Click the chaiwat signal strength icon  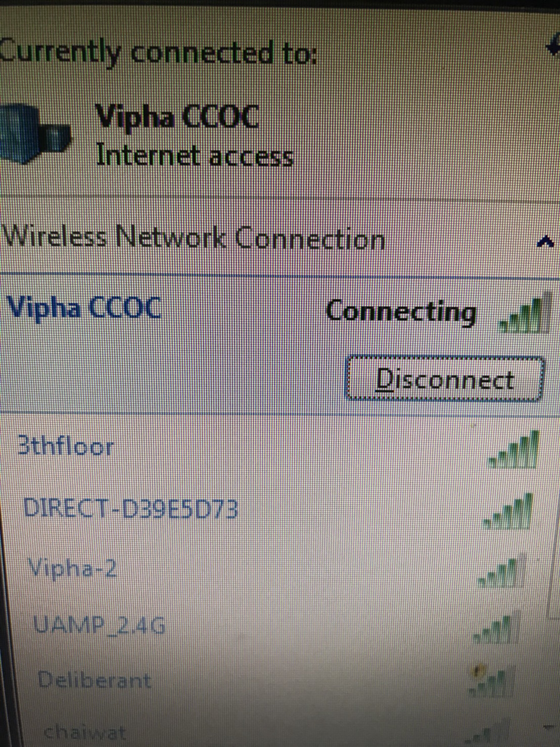pos(480,733)
